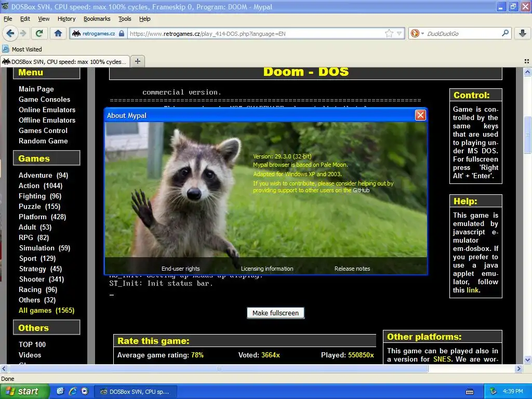Open the Tools menu
This screenshot has height=399, width=532.
tap(125, 19)
